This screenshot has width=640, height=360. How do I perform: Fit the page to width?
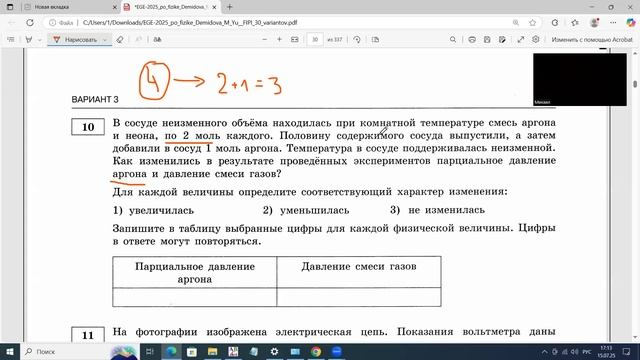tap(295, 40)
